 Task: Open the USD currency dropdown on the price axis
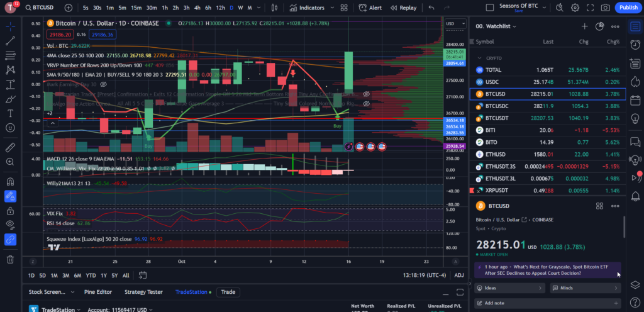click(x=455, y=24)
